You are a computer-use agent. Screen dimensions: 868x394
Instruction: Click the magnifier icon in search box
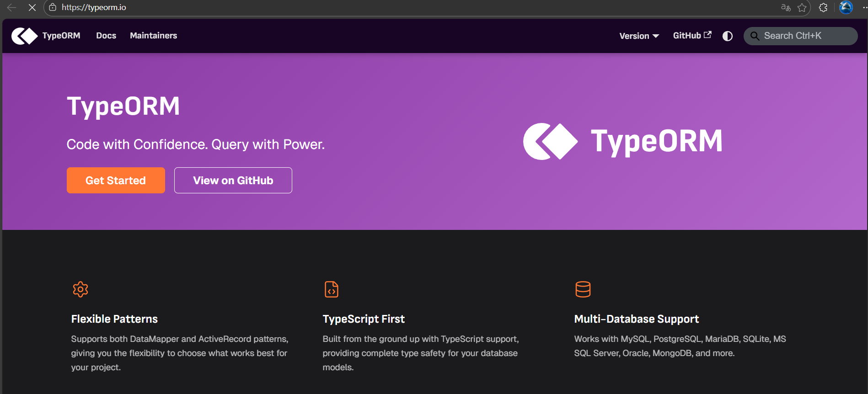tap(755, 36)
